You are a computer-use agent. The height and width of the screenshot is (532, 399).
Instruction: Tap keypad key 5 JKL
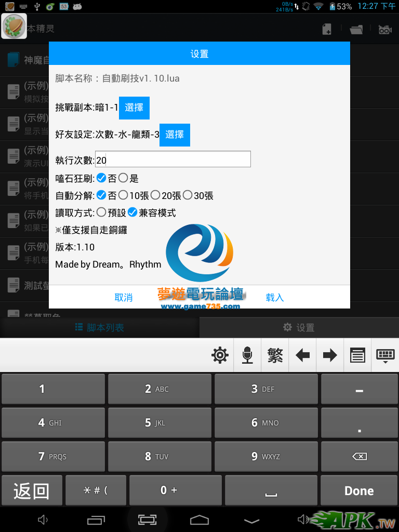[160, 423]
